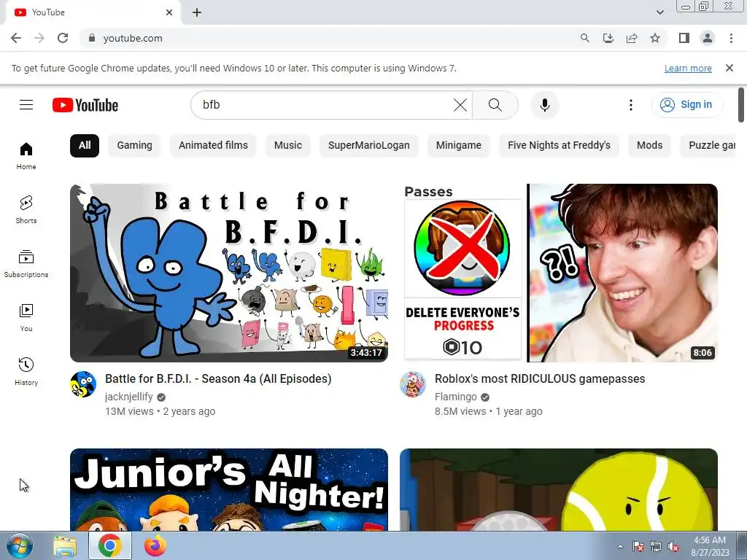Go back in Chrome
The height and width of the screenshot is (560, 747).
click(16, 38)
